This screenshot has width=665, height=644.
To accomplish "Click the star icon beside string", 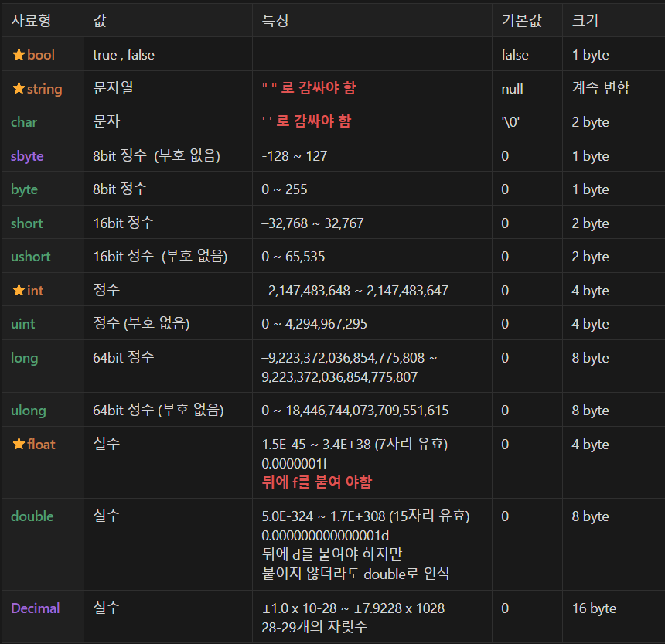I will [19, 89].
